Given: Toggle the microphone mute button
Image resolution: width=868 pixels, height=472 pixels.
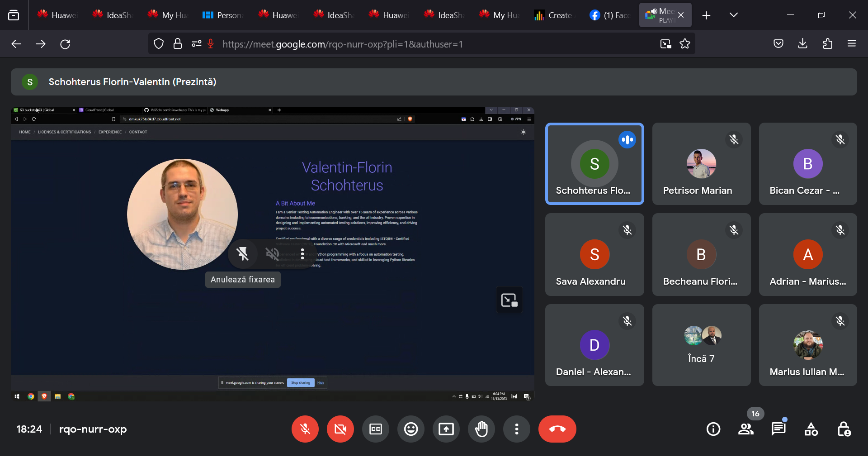Looking at the screenshot, I should 305,429.
